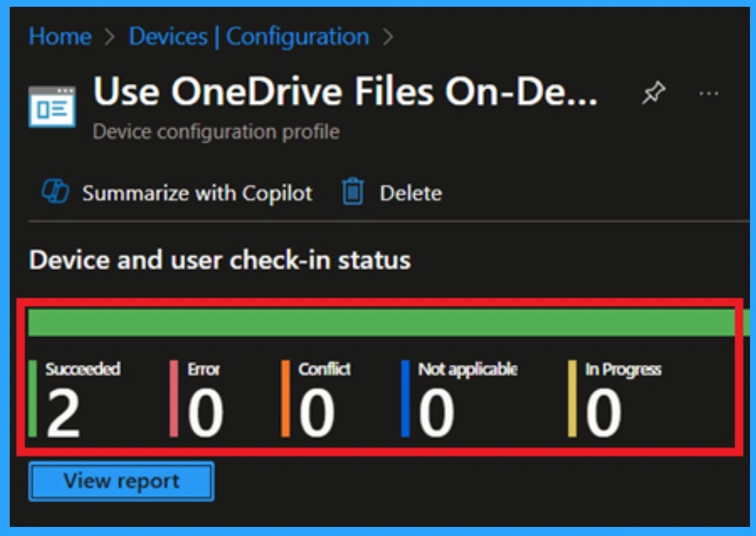
Task: Click the Home breadcrumb link
Action: coord(60,36)
